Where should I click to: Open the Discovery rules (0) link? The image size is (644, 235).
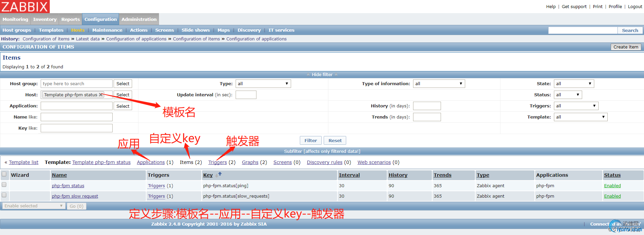pos(325,162)
